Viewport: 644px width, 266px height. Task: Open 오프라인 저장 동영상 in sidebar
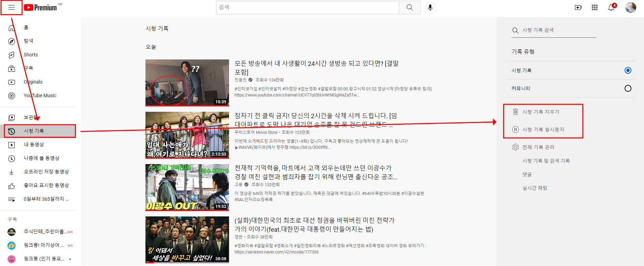(46, 172)
